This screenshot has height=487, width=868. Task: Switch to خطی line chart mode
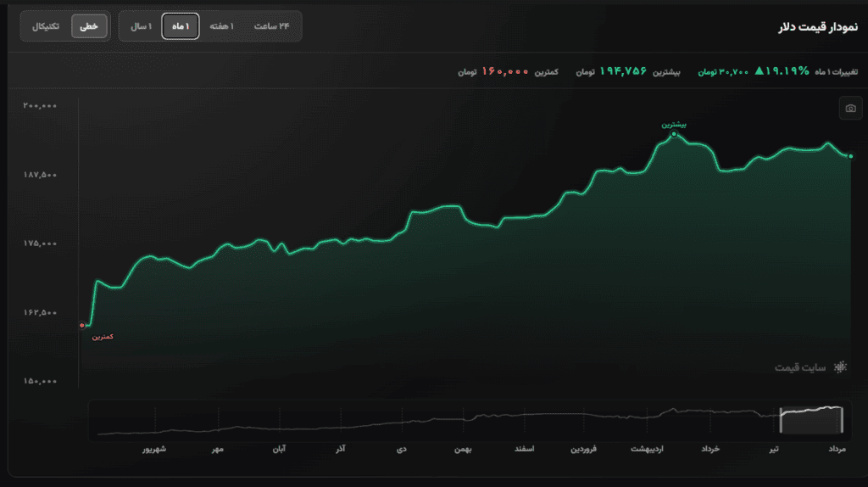coord(89,26)
